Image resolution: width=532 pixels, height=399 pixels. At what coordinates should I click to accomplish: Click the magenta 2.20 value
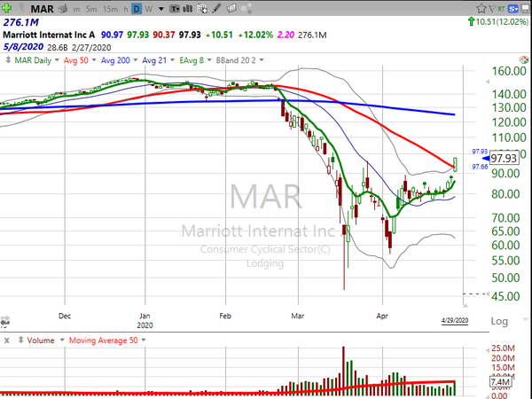286,35
